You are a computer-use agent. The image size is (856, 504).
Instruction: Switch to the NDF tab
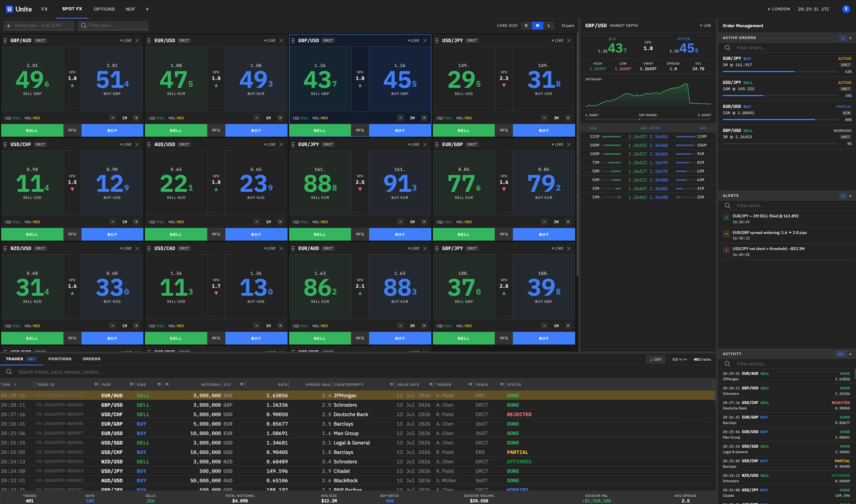[130, 9]
